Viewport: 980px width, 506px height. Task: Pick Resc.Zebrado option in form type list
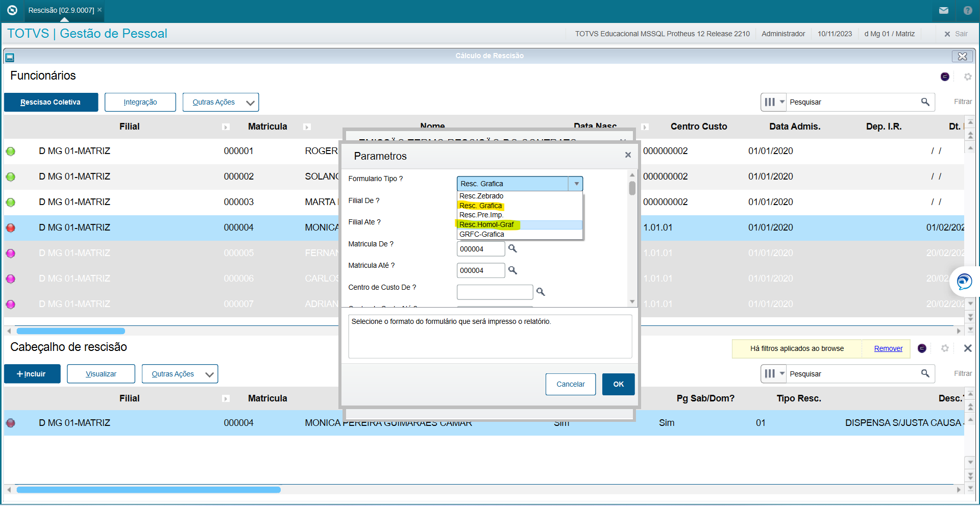(481, 196)
